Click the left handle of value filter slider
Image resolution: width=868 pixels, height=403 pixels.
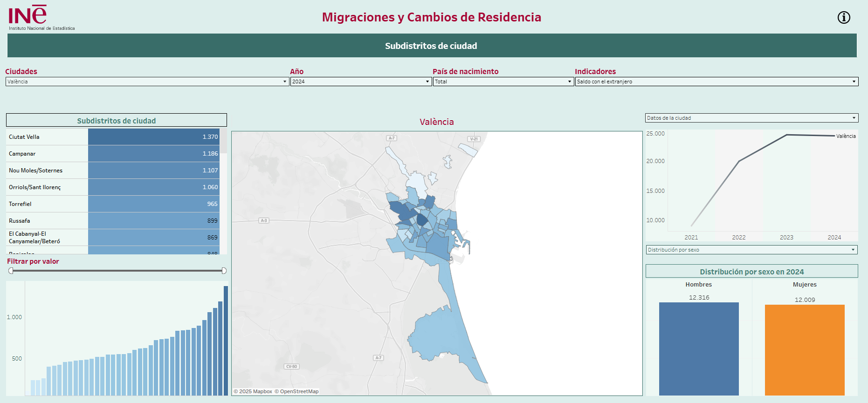[11, 271]
